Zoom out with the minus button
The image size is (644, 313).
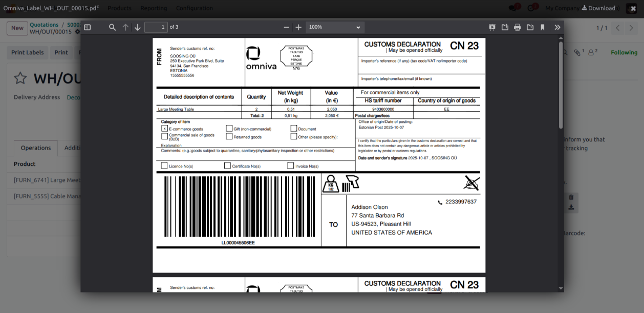coord(286,27)
